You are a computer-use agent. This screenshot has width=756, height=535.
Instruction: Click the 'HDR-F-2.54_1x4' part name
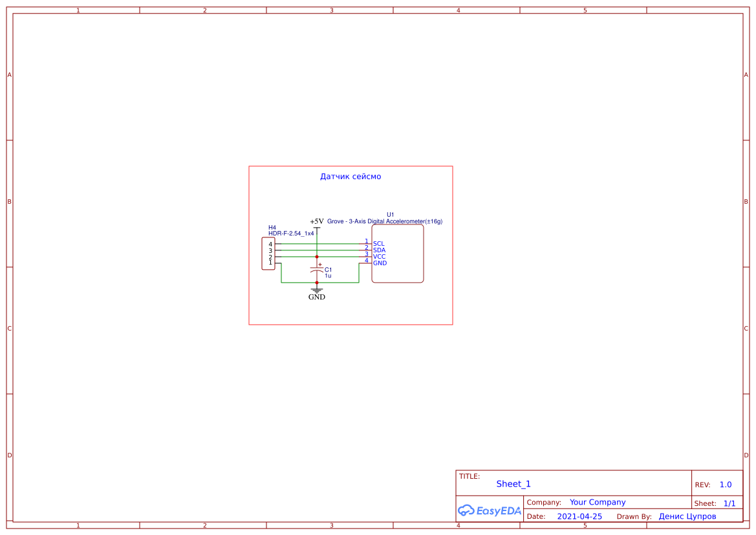[x=291, y=234]
